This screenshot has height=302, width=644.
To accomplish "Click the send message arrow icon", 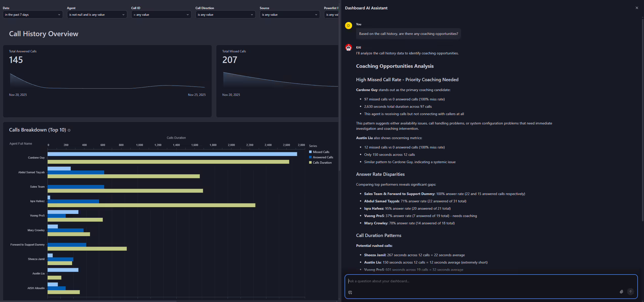I will (x=631, y=292).
